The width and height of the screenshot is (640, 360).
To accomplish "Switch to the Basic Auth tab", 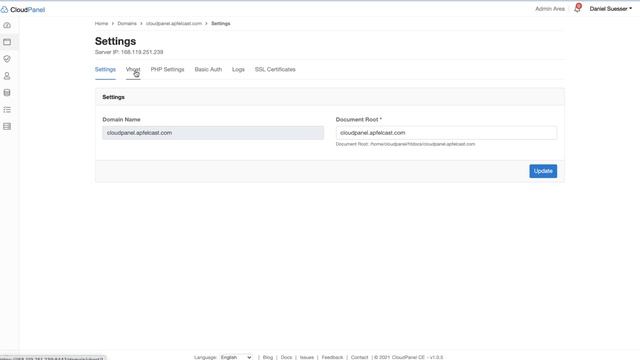I will coord(208,69).
